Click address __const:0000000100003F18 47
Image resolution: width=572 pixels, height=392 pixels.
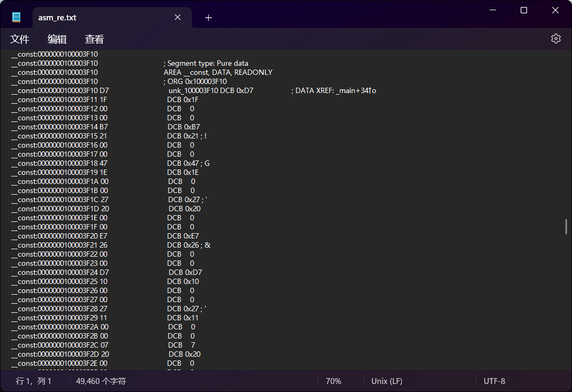coord(59,163)
